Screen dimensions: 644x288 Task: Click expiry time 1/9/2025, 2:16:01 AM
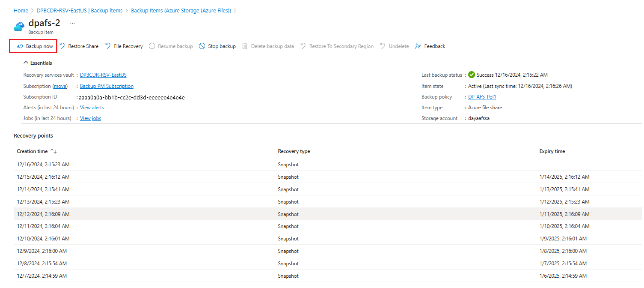(x=563, y=239)
